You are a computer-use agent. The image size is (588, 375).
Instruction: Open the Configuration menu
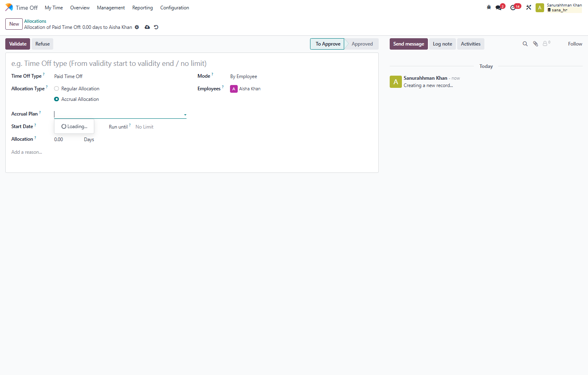175,8
